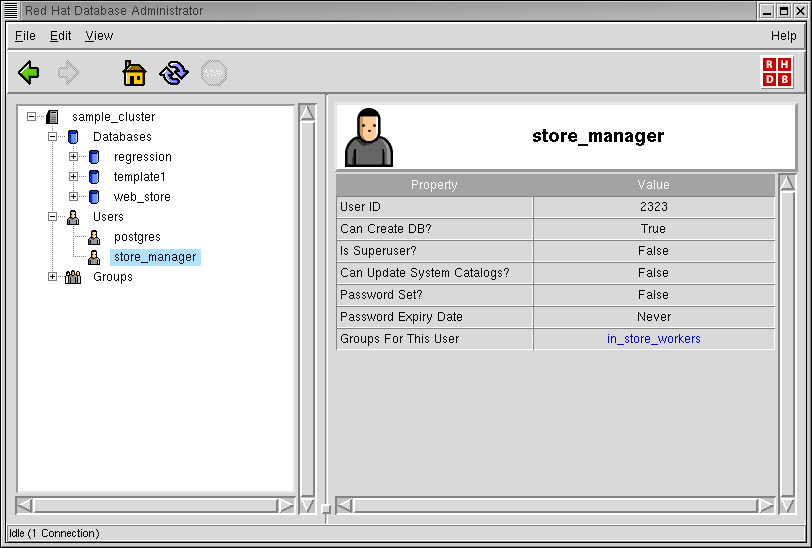Click the green Back arrow toolbar icon

click(28, 73)
